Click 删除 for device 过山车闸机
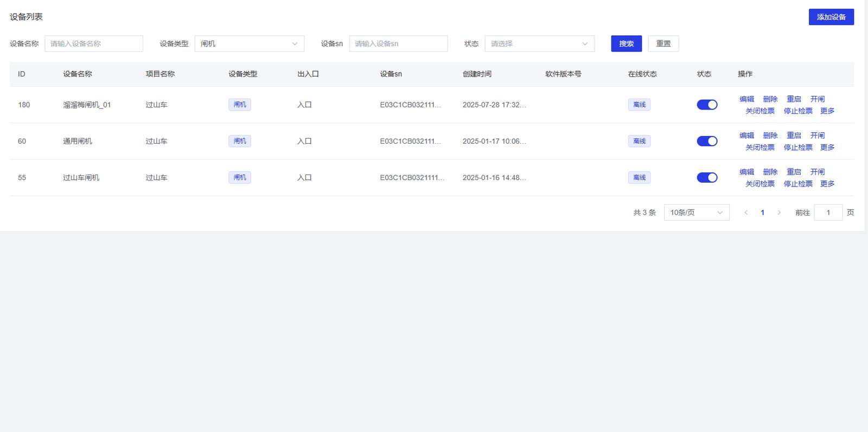The height and width of the screenshot is (432, 868). [x=770, y=172]
